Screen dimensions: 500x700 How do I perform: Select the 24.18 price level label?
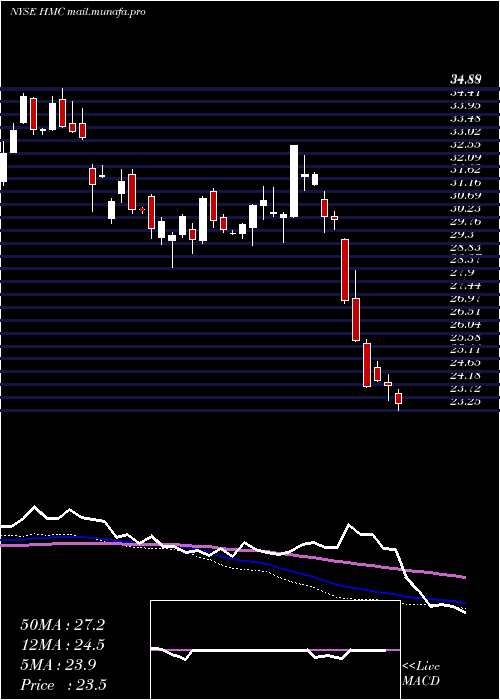click(x=466, y=376)
